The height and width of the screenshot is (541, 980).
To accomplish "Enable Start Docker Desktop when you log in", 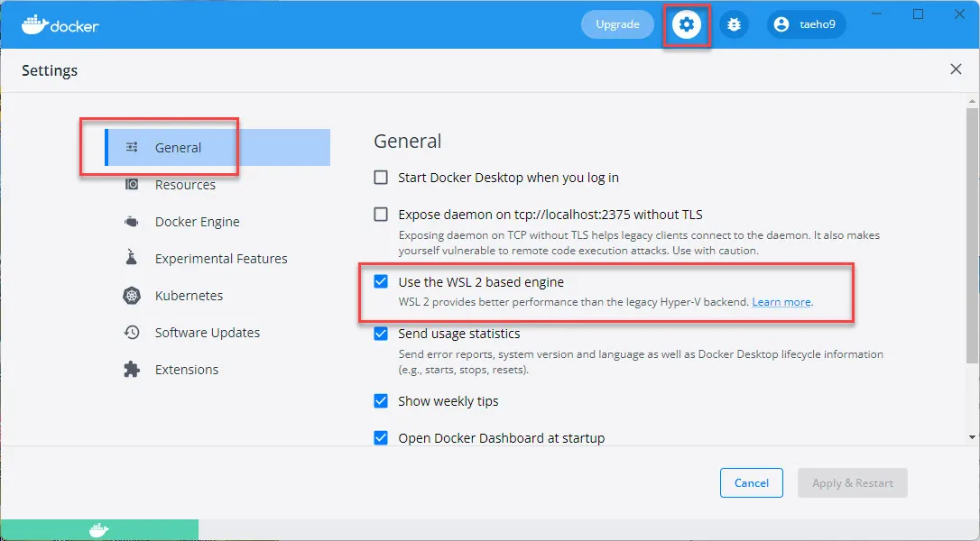I will 380,178.
